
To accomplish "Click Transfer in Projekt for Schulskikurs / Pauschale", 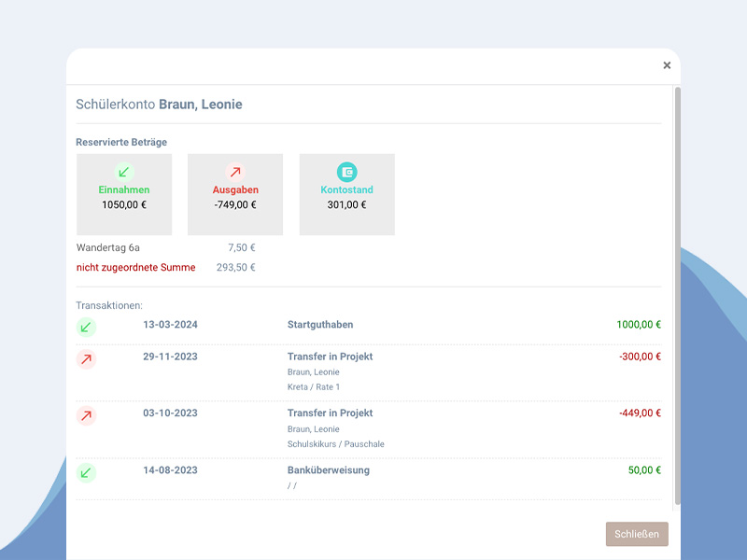I will 330,413.
